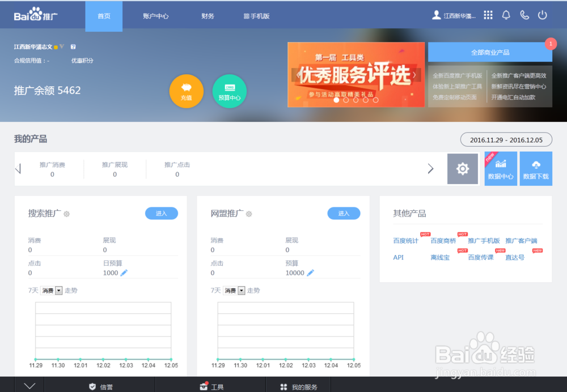The image size is (567, 392).
Task: Open 消费 dropdown under 搜索推广
Action: 52,291
